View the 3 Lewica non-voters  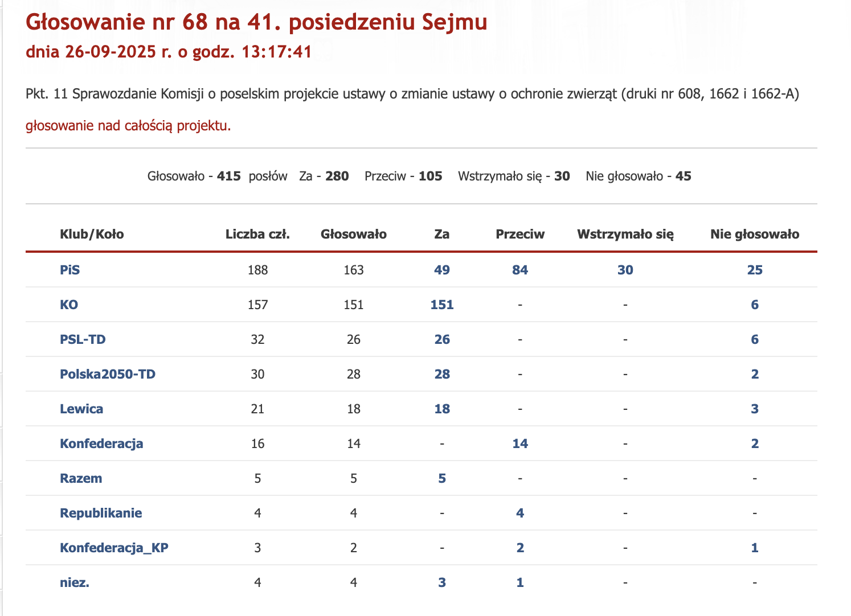[755, 409]
